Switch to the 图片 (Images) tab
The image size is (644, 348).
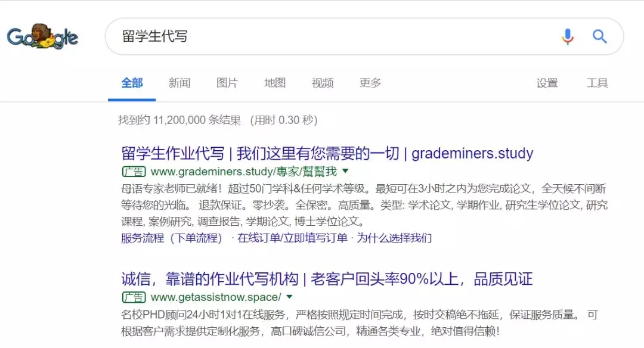[x=227, y=83]
